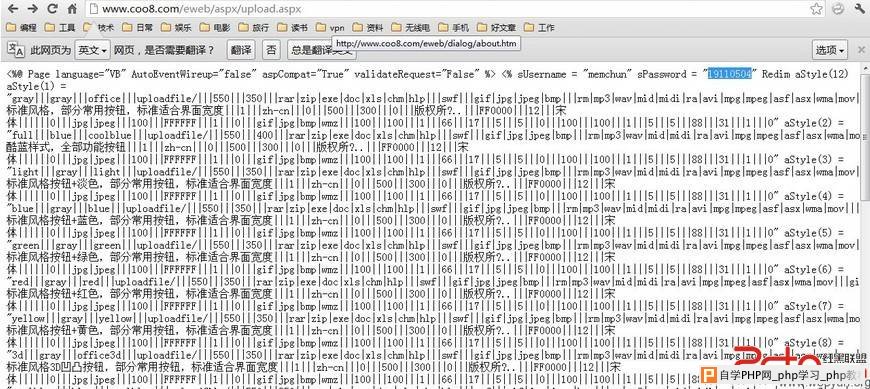870x389 pixels.
Task: Expand the 选项 options dropdown
Action: 829,50
